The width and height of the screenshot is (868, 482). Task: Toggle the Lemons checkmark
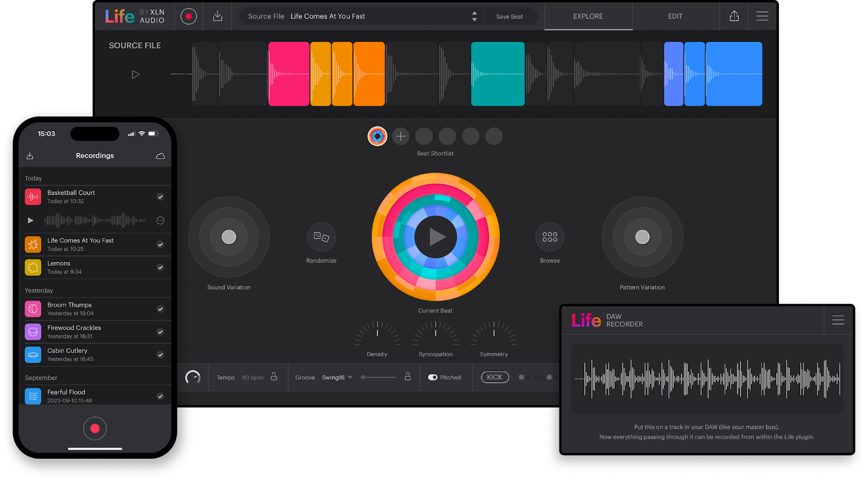(x=160, y=267)
